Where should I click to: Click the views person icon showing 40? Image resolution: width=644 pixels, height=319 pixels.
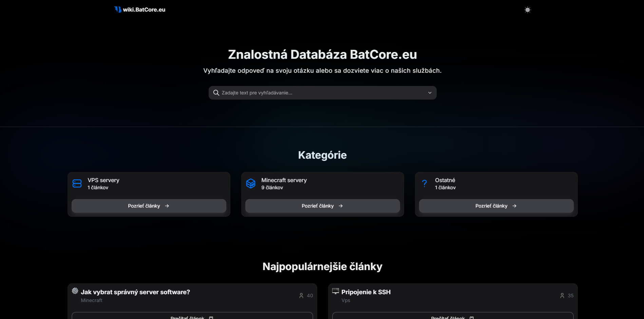tap(301, 296)
